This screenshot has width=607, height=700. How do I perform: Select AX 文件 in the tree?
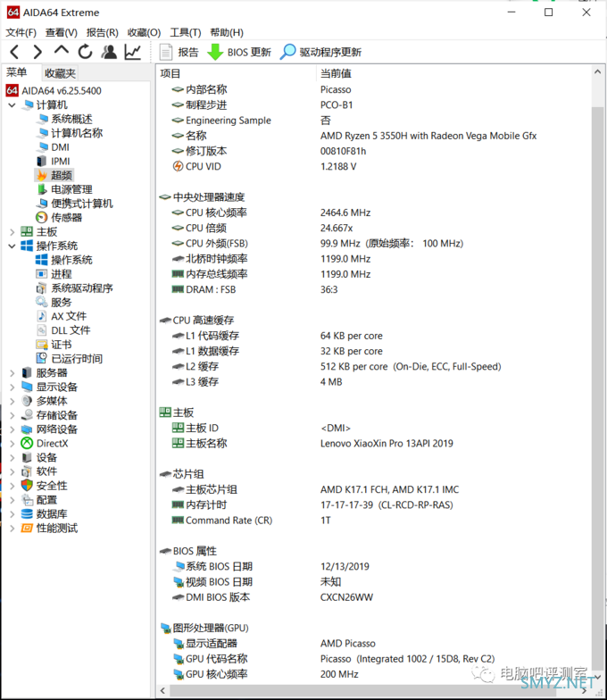(x=62, y=316)
